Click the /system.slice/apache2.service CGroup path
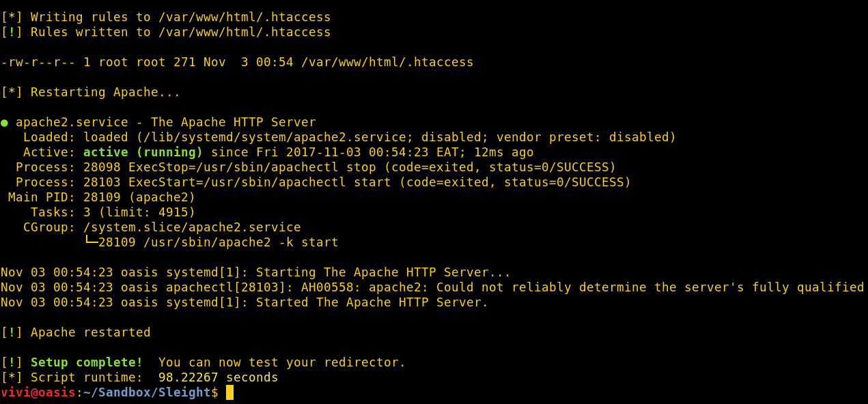868x404 pixels. [192, 227]
